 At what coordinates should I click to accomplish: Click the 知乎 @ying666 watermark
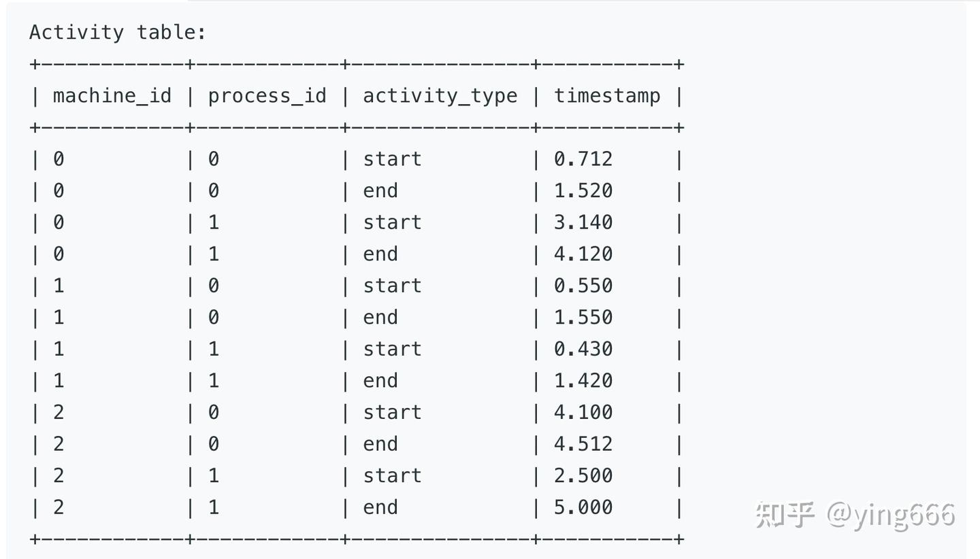[x=855, y=515]
